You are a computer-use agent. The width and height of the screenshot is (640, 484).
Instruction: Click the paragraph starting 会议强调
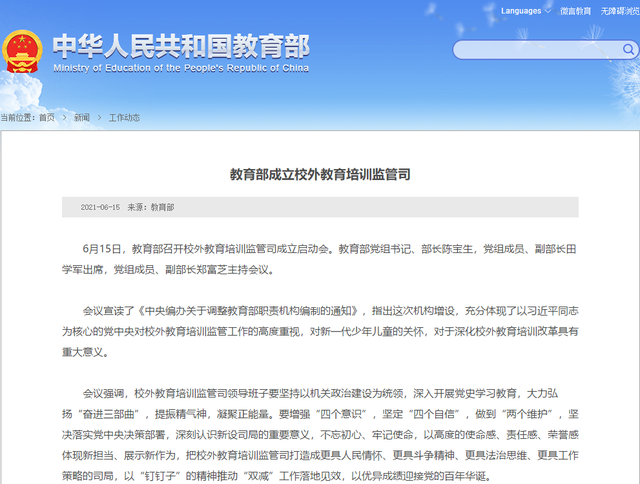320,434
